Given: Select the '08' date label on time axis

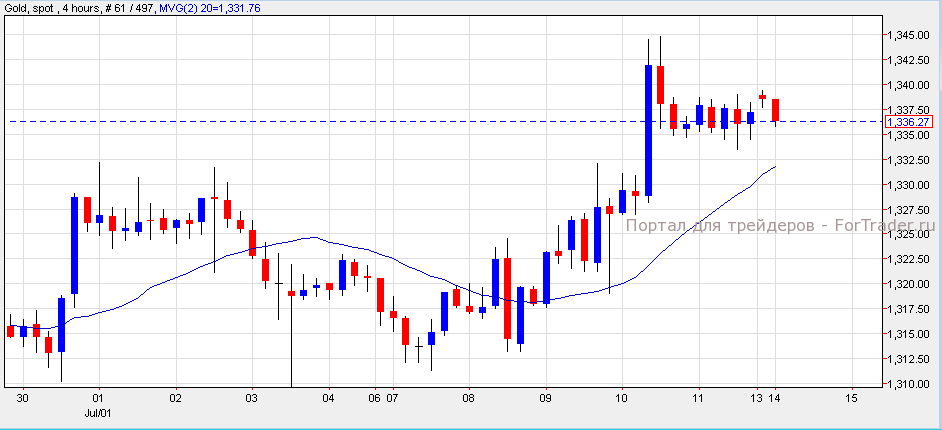Looking at the screenshot, I should (x=469, y=398).
